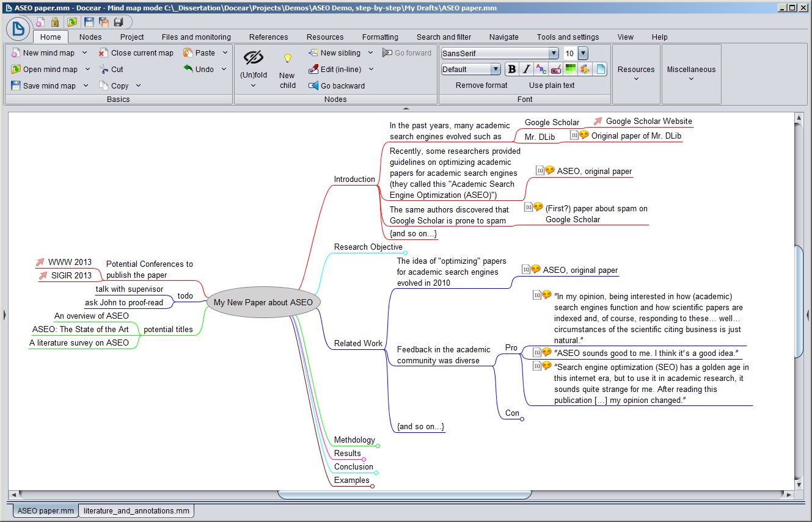Click the colored ABC text color icon
Image resolution: width=812 pixels, height=522 pixels.
click(x=541, y=69)
